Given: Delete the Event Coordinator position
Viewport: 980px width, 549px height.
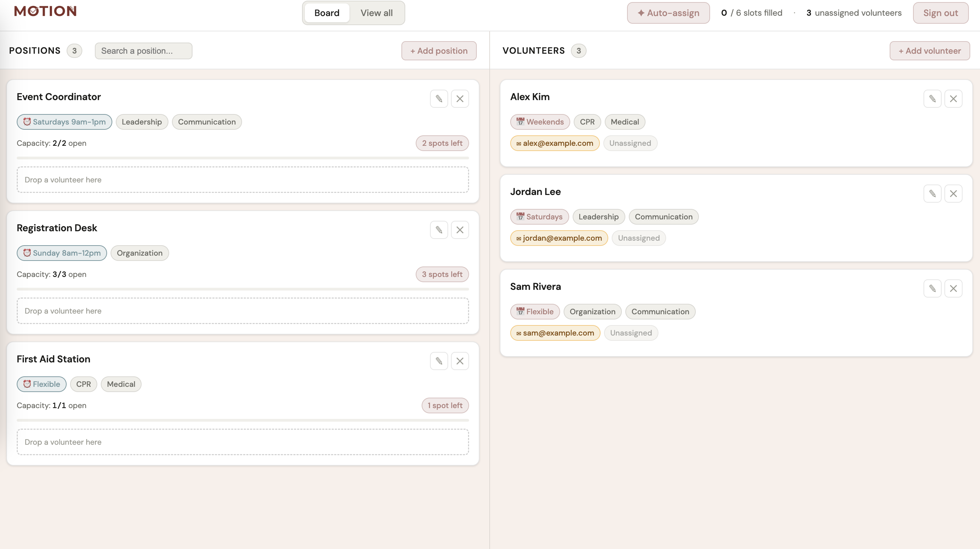Looking at the screenshot, I should click(460, 99).
